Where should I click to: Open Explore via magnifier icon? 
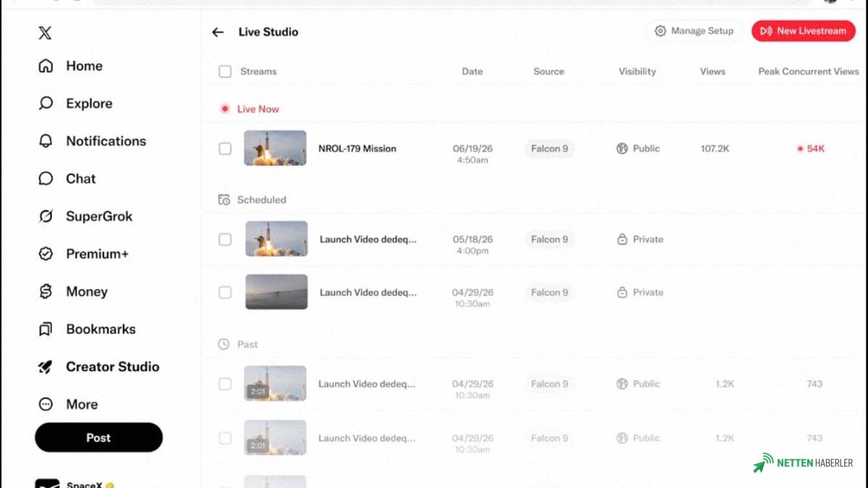pyautogui.click(x=46, y=103)
